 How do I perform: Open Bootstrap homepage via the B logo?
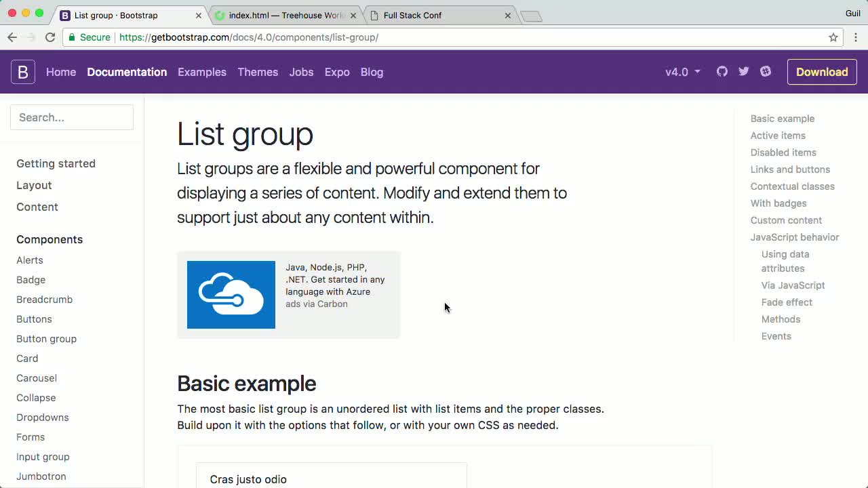22,71
